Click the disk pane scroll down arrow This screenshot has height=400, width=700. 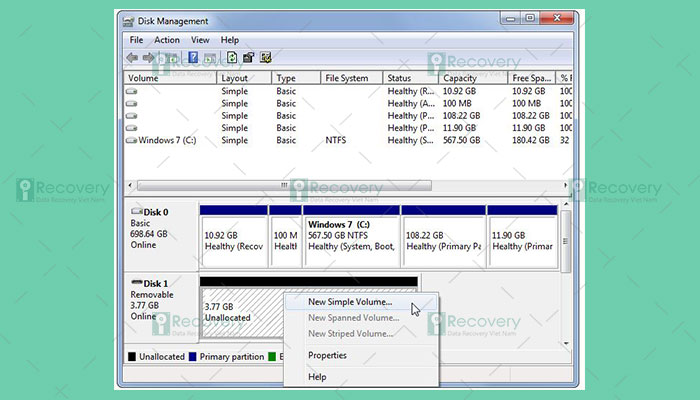tap(566, 343)
